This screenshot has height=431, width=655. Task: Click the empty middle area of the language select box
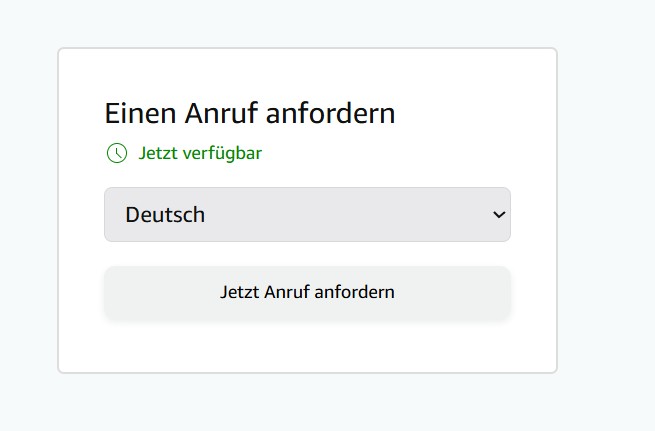point(347,215)
